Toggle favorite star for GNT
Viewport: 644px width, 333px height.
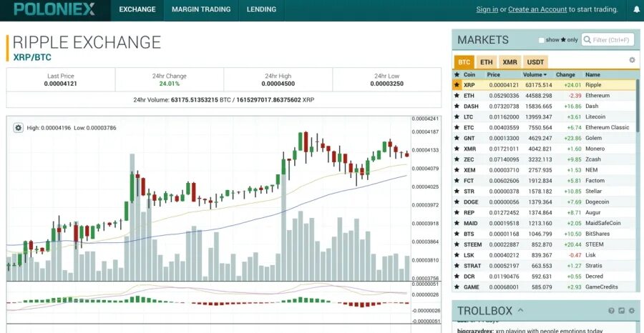click(x=457, y=138)
